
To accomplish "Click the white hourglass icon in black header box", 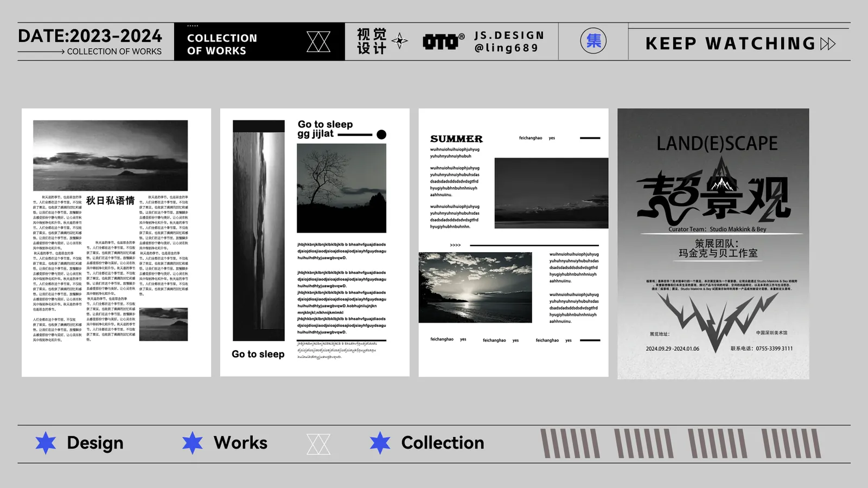I will pos(318,42).
